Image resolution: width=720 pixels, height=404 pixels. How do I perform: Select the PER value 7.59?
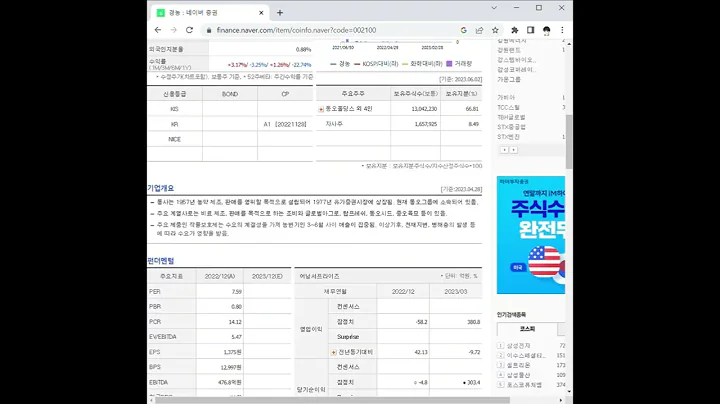[236, 292]
